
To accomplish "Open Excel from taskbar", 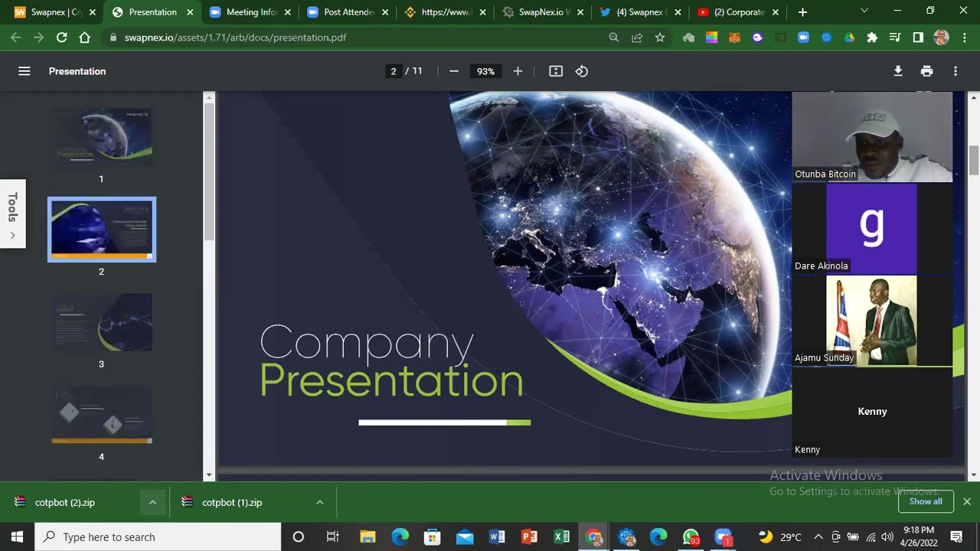I will coord(562,537).
